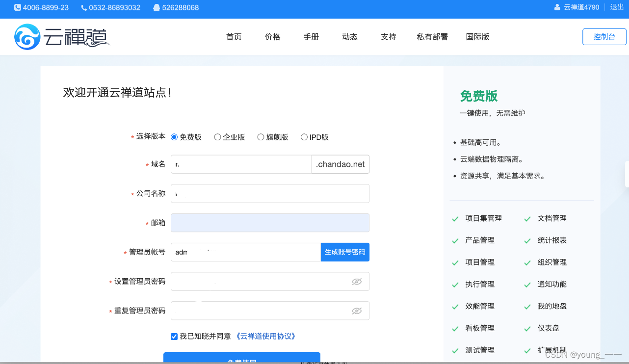Click the user avatar icon beside 云禅道4790
This screenshot has height=364, width=629.
(557, 7)
